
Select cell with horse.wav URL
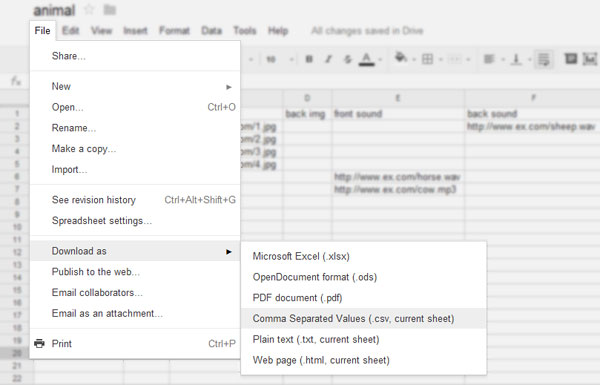[x=398, y=177]
